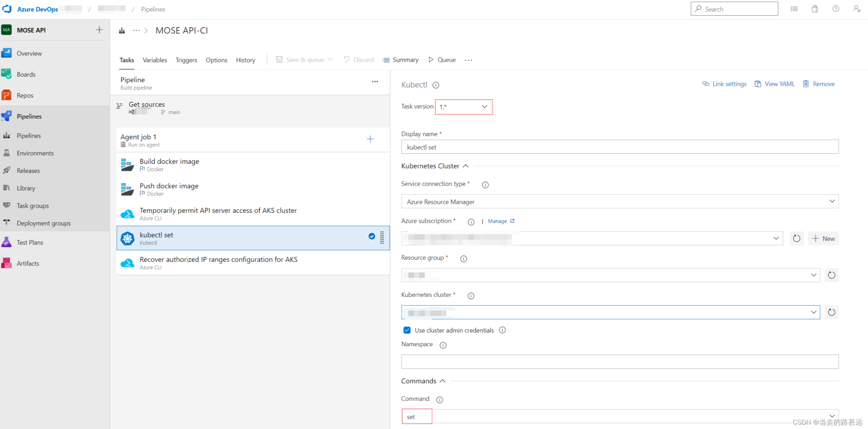
Task: Click the Manage subscription link
Action: (497, 221)
